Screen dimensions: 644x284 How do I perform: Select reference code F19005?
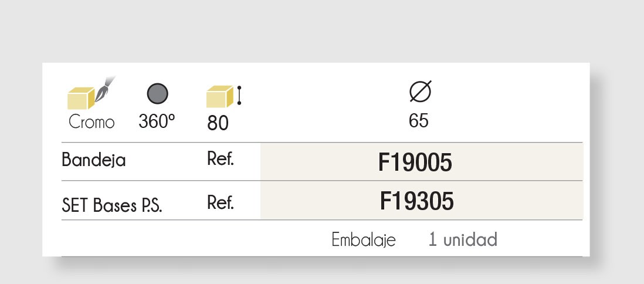click(415, 163)
